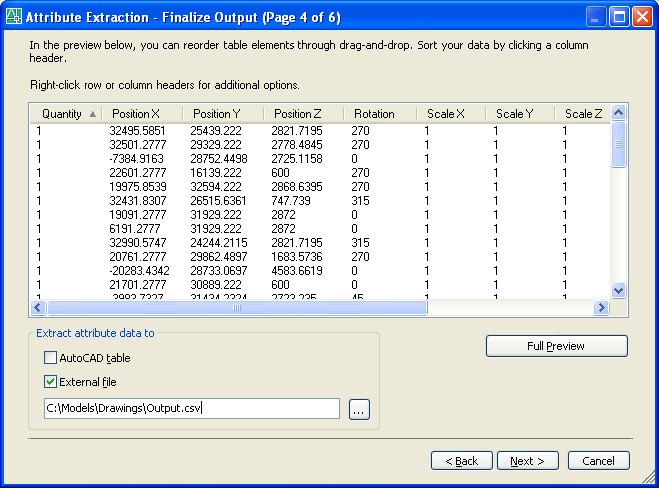Sort by the Quantity column header

[x=66, y=114]
